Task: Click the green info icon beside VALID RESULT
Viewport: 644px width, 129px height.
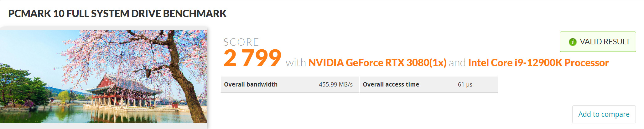Action: (x=573, y=42)
